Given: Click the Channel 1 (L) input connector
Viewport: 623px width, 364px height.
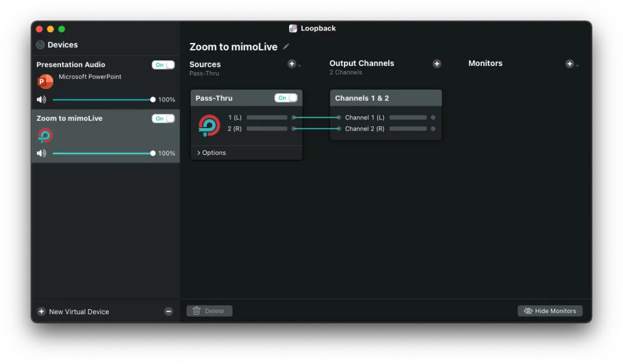Looking at the screenshot, I should (x=338, y=118).
